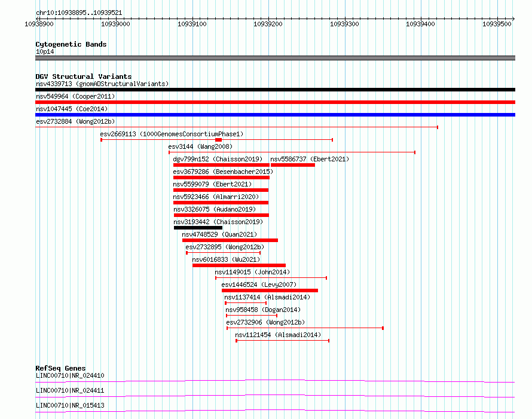This screenshot has width=532, height=419.
Task: Select the red bar under nsv6016833
Action: pos(239,265)
